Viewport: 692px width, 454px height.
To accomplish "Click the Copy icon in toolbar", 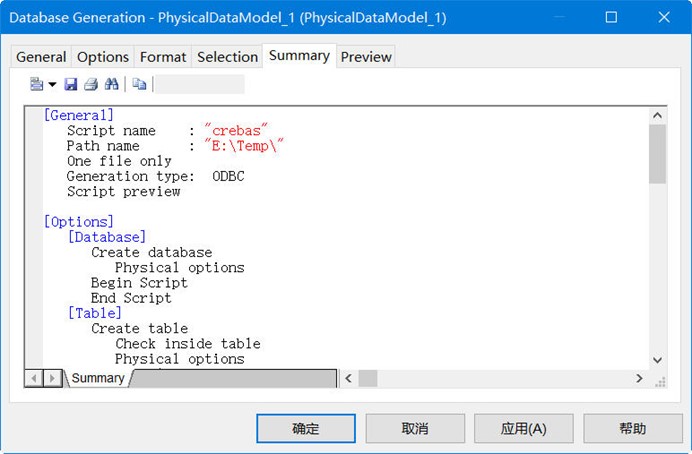I will point(139,84).
